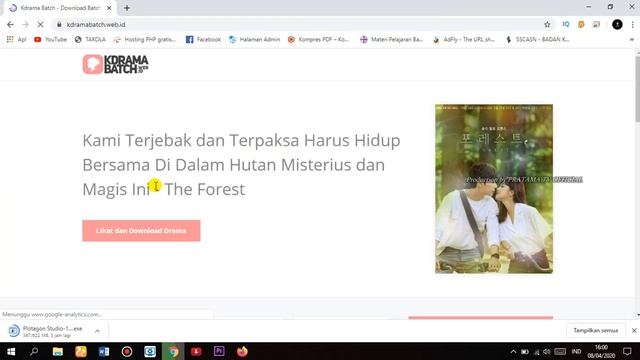Click the touch keyboard icon in system tray

[x=560, y=351]
